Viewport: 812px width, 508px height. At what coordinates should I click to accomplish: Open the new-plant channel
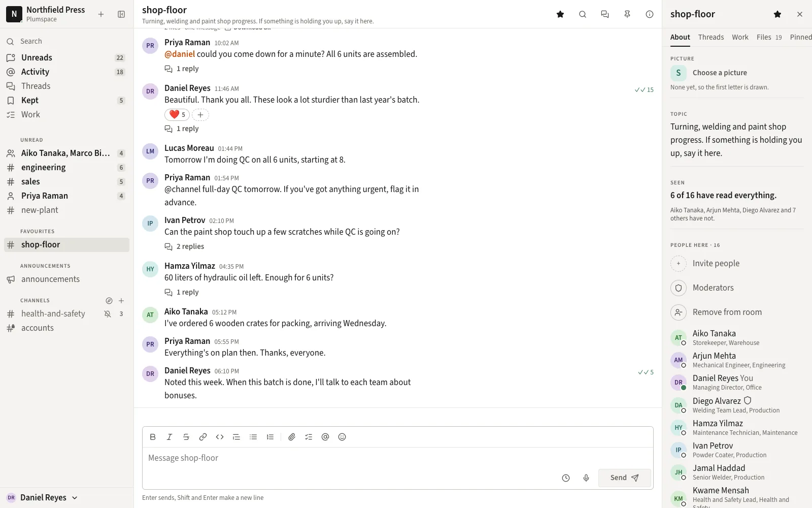coord(66,210)
